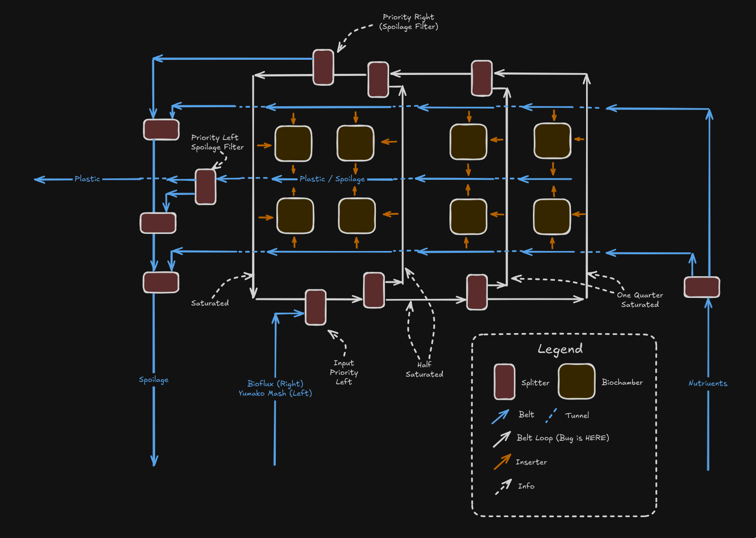This screenshot has height=538, width=756.
Task: Select the 'Biochamber' text in the Legend
Action: [622, 382]
